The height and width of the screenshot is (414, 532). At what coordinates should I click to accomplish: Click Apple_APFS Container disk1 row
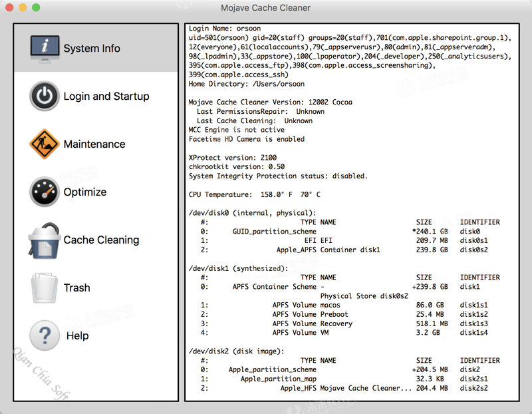[x=344, y=250]
